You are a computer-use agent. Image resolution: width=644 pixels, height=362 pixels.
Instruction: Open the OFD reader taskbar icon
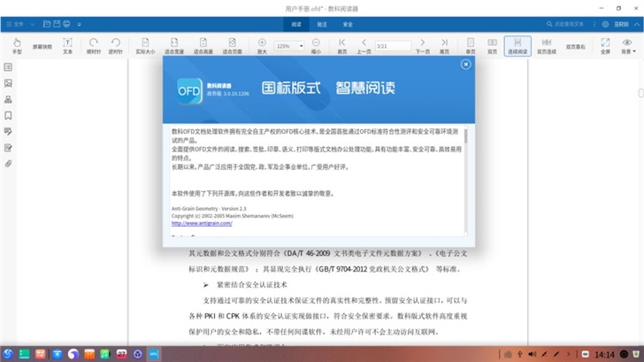(x=154, y=354)
